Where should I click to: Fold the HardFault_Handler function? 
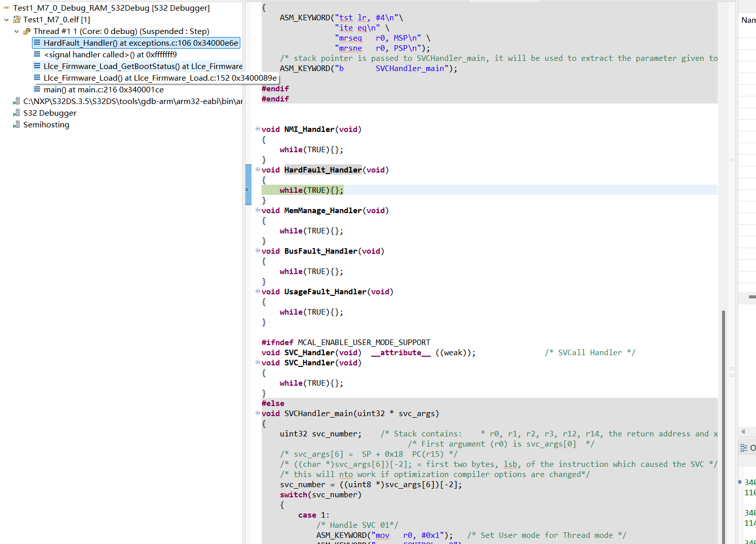pyautogui.click(x=258, y=169)
